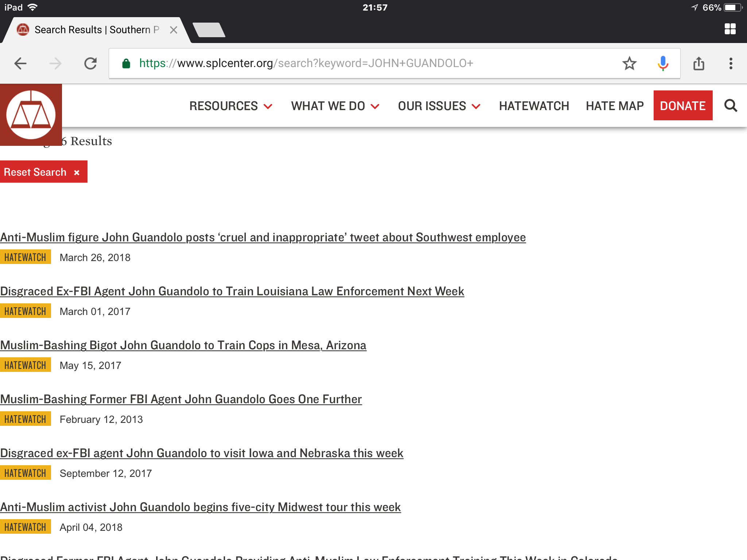Tap the voice search microphone icon
Image resolution: width=747 pixels, height=560 pixels.
point(663,63)
